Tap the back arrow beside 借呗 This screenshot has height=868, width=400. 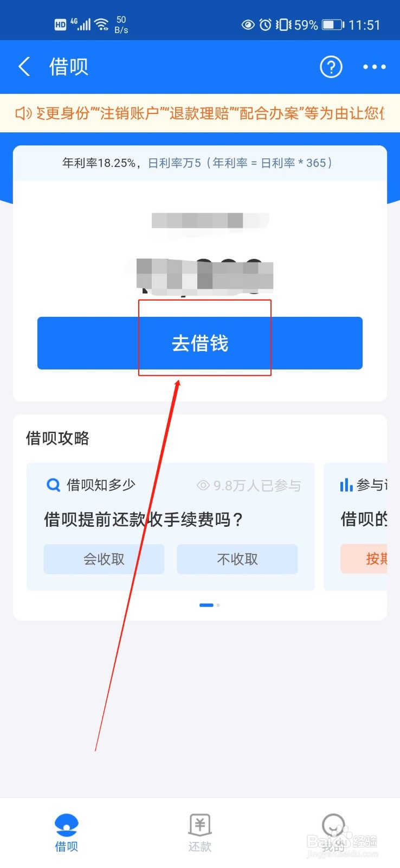(x=24, y=67)
